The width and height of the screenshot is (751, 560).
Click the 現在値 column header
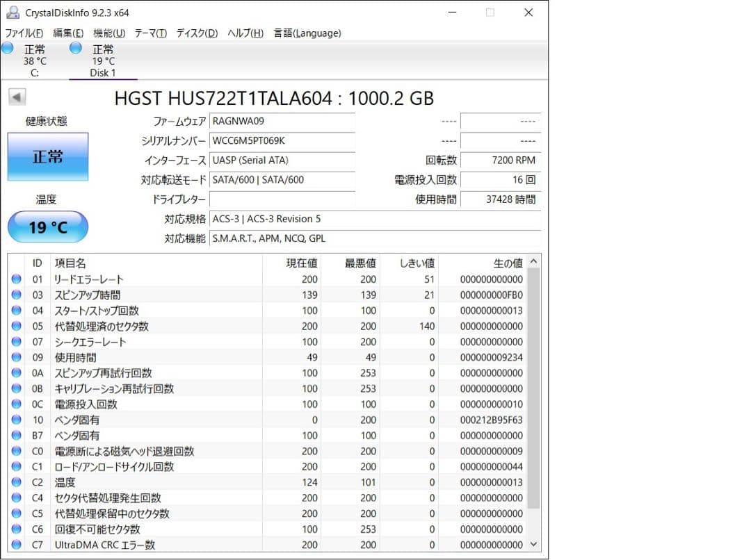(291, 263)
